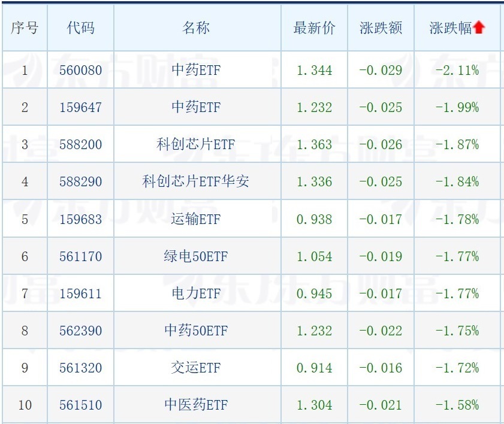The height and width of the screenshot is (424, 504).
Task: Open 科创芯片ETF华安 name link
Action: 196,181
